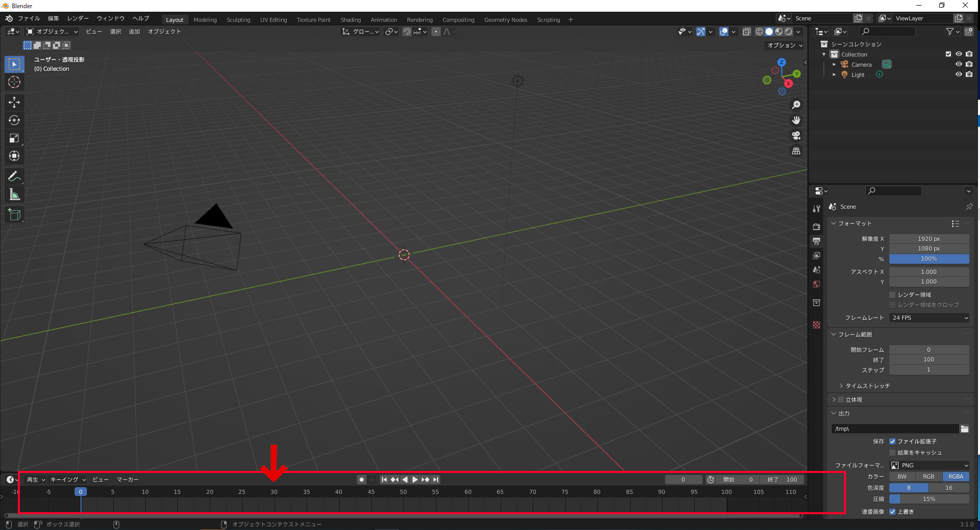Select the Box Select tool in the toolbar
Image resolution: width=980 pixels, height=530 pixels.
(14, 64)
